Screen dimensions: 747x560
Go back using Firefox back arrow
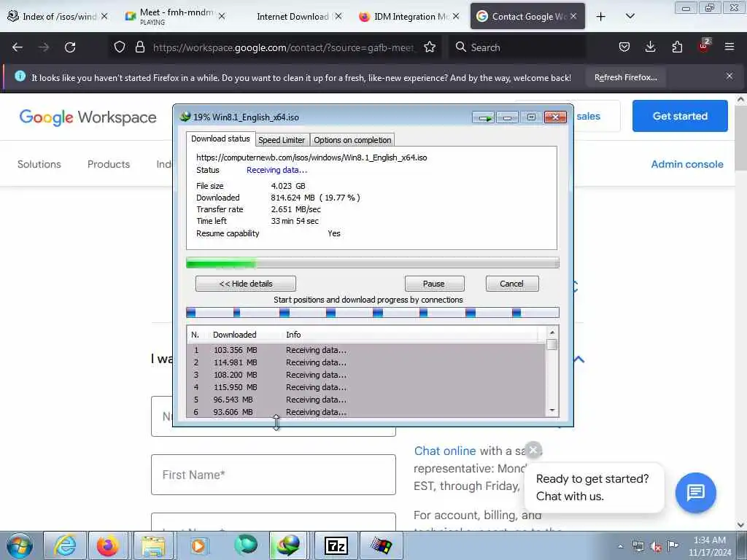[x=18, y=47]
